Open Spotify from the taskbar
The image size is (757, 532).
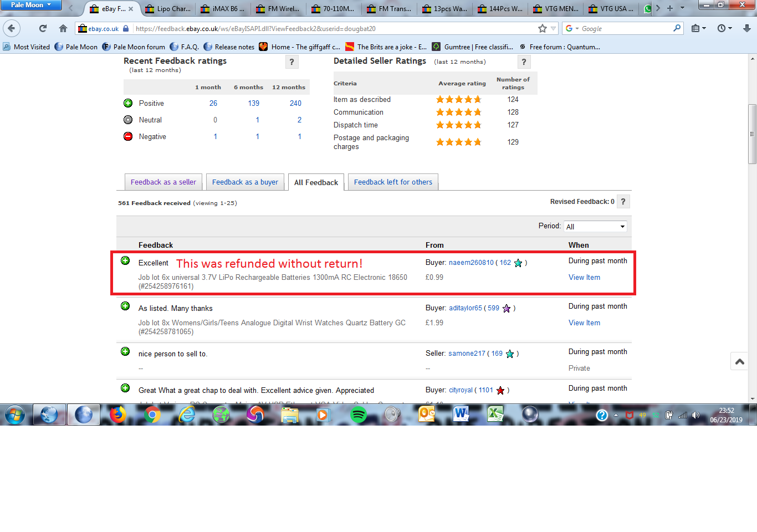[359, 415]
